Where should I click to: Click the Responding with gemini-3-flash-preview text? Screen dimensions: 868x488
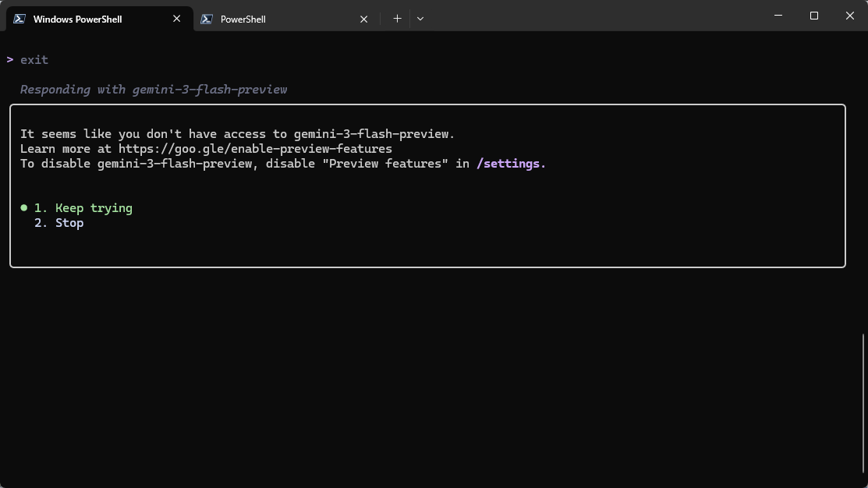[x=154, y=90]
